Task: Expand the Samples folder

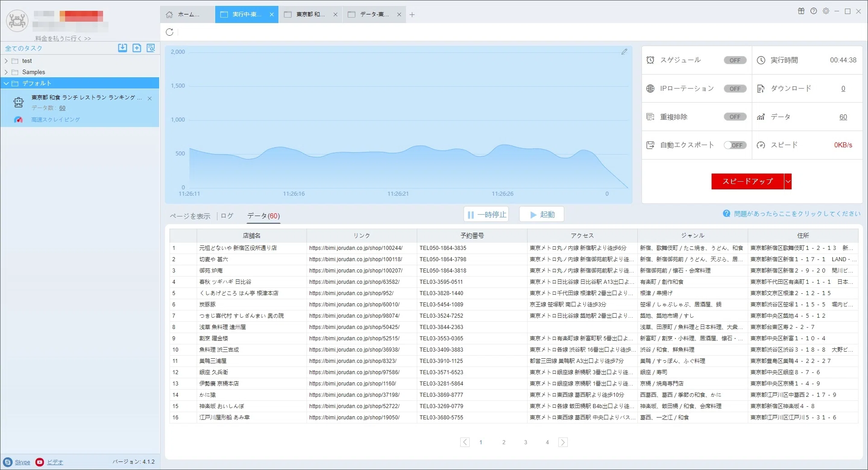Action: (x=6, y=72)
